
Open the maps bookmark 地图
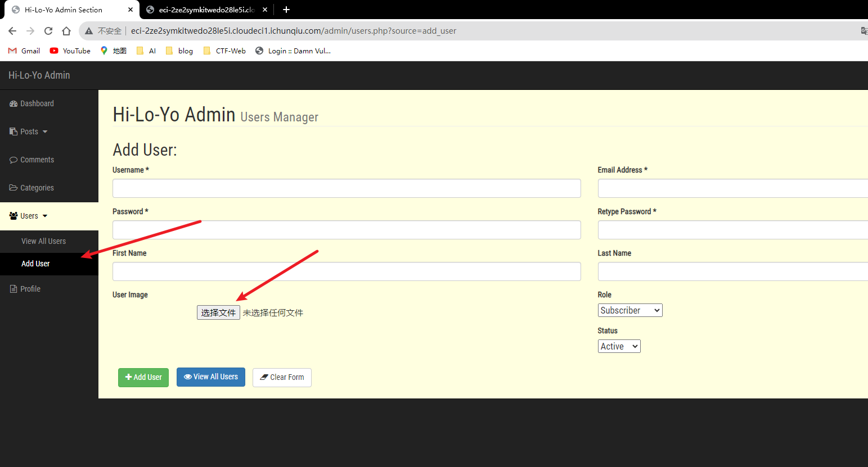click(x=114, y=51)
